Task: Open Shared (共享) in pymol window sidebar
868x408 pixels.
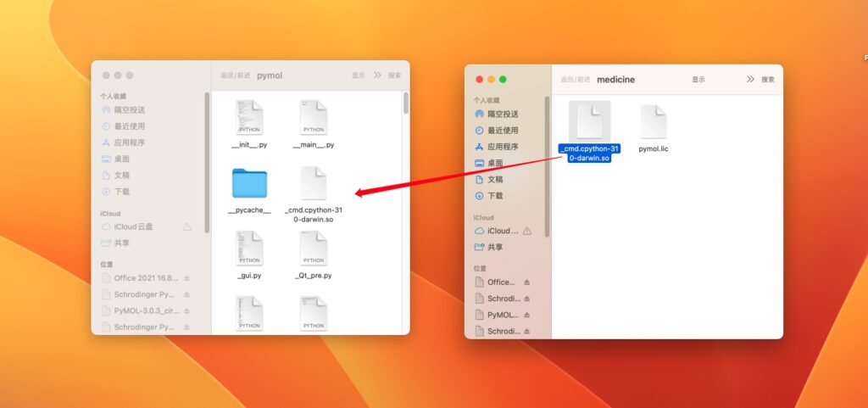Action: 115,243
